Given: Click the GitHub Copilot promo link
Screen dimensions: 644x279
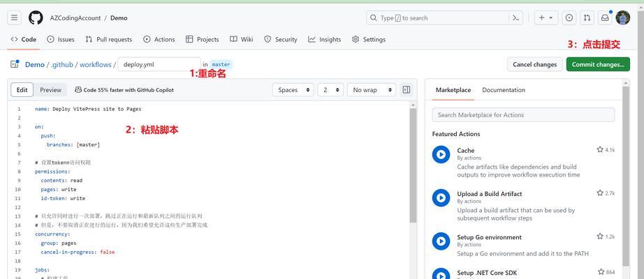Looking at the screenshot, I should tap(124, 90).
